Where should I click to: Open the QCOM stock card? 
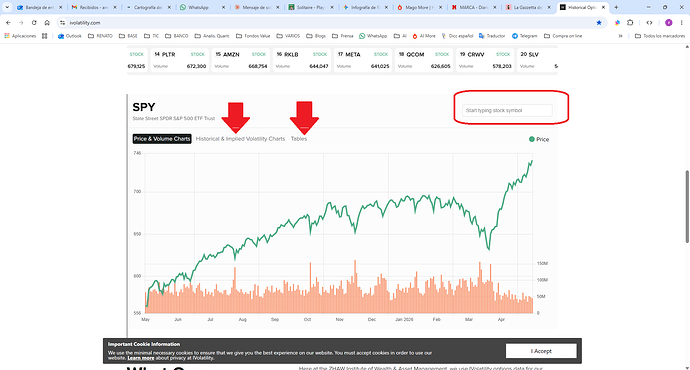point(424,60)
